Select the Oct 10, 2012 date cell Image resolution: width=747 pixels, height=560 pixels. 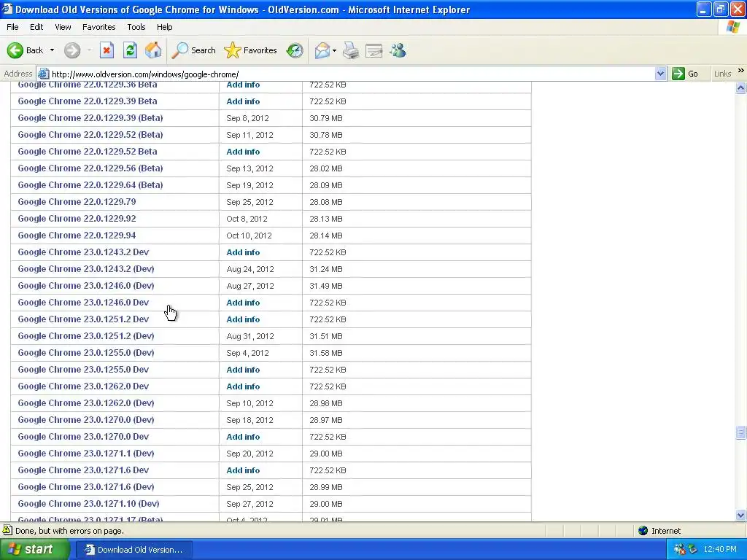click(x=249, y=236)
